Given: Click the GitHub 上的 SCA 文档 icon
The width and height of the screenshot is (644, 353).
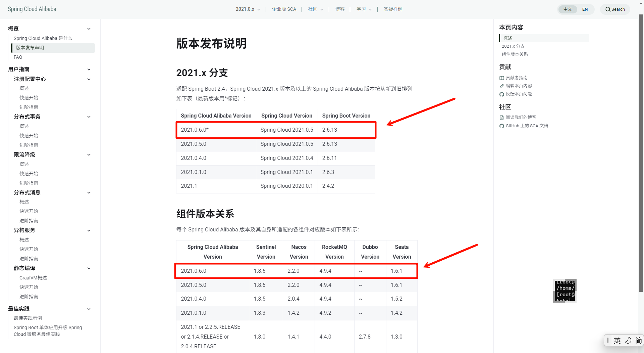Looking at the screenshot, I should [x=502, y=126].
